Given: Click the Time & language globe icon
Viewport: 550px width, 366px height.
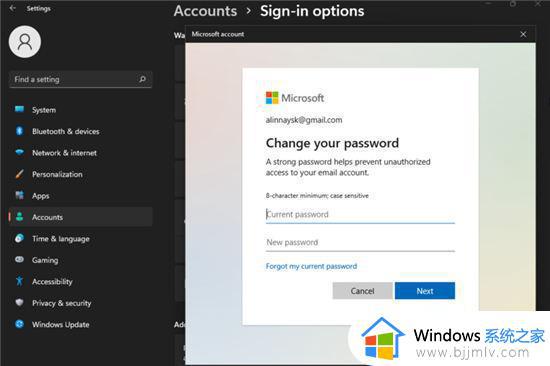Looking at the screenshot, I should (x=20, y=238).
